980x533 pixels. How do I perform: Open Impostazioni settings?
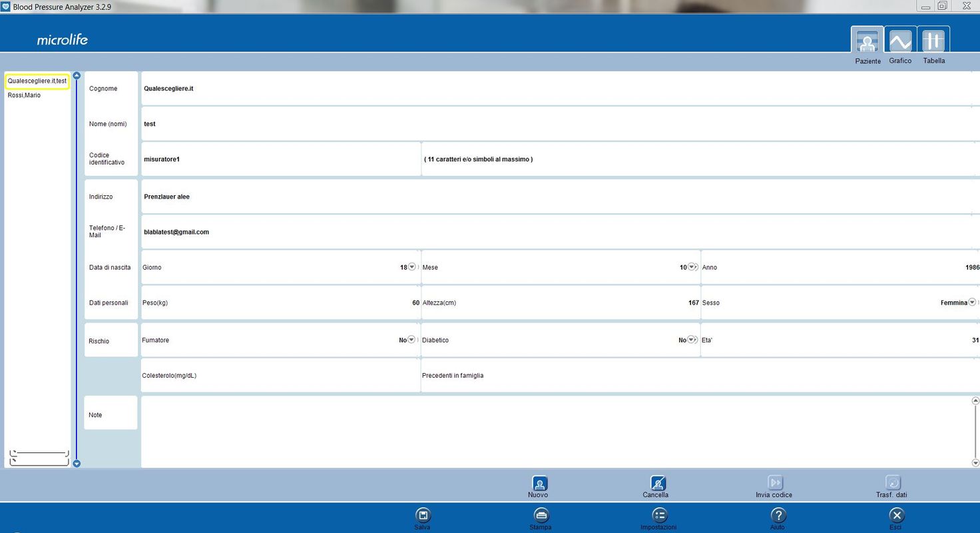pyautogui.click(x=659, y=515)
